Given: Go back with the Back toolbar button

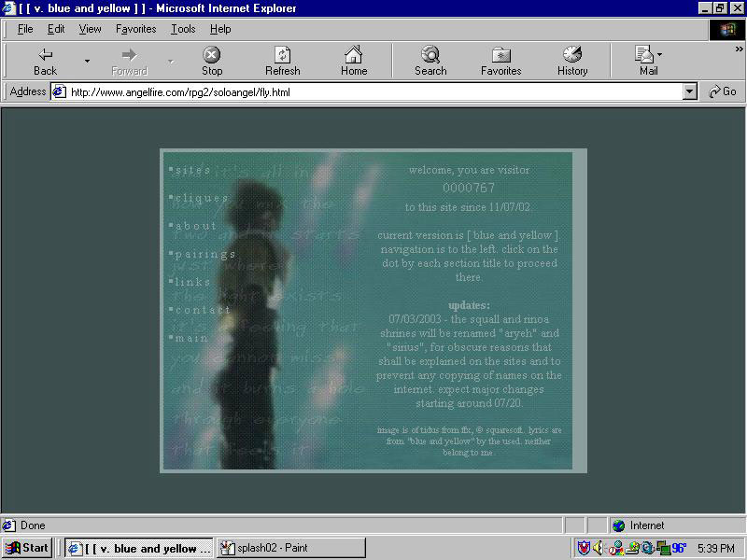Looking at the screenshot, I should [x=45, y=62].
